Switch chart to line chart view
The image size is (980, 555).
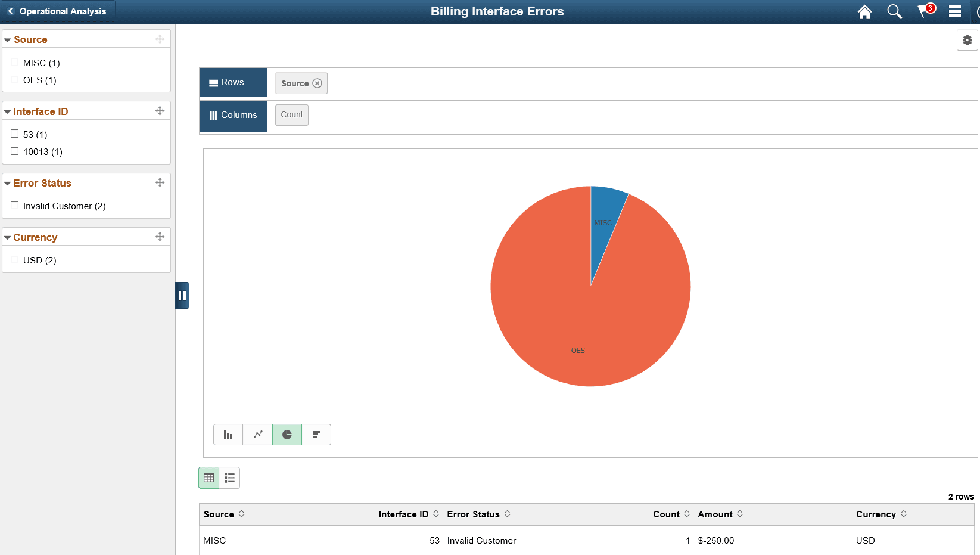tap(257, 435)
